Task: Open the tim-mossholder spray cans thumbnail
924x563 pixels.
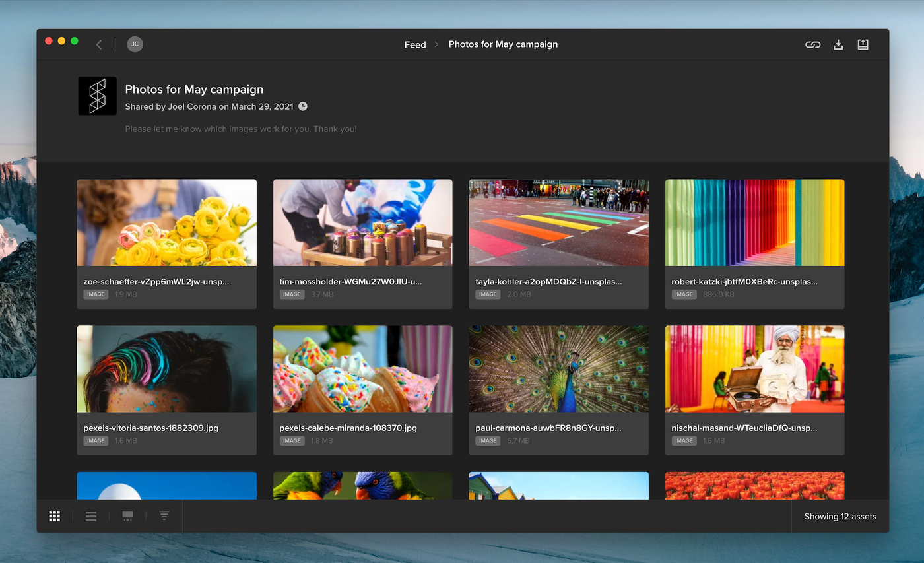Action: (363, 222)
